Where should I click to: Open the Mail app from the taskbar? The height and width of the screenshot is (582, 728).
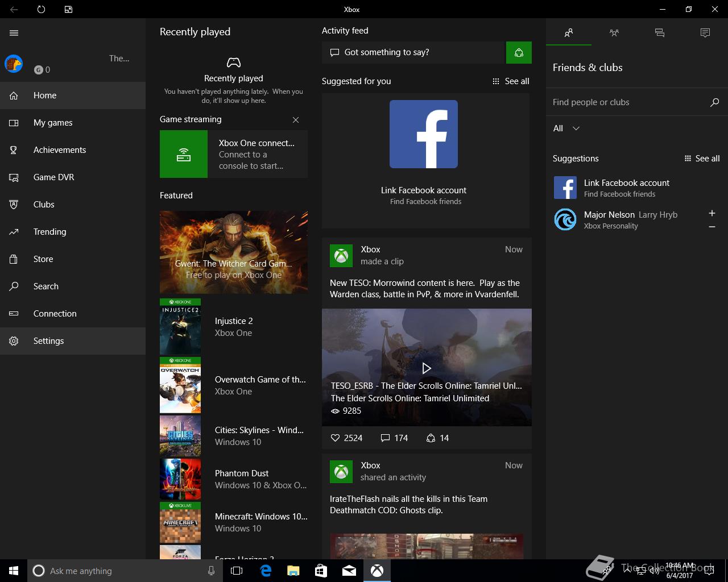pos(349,571)
